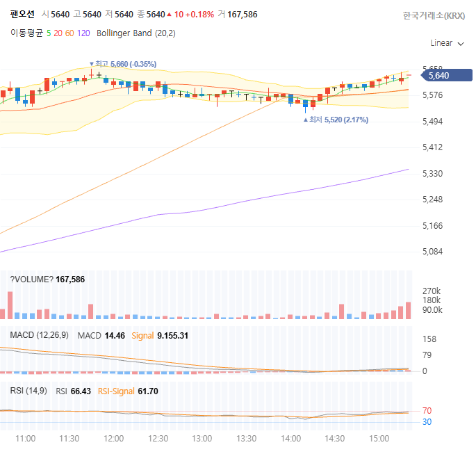Click the RSI 30 oversold level label
Screen dimensions: 476x454
click(427, 422)
